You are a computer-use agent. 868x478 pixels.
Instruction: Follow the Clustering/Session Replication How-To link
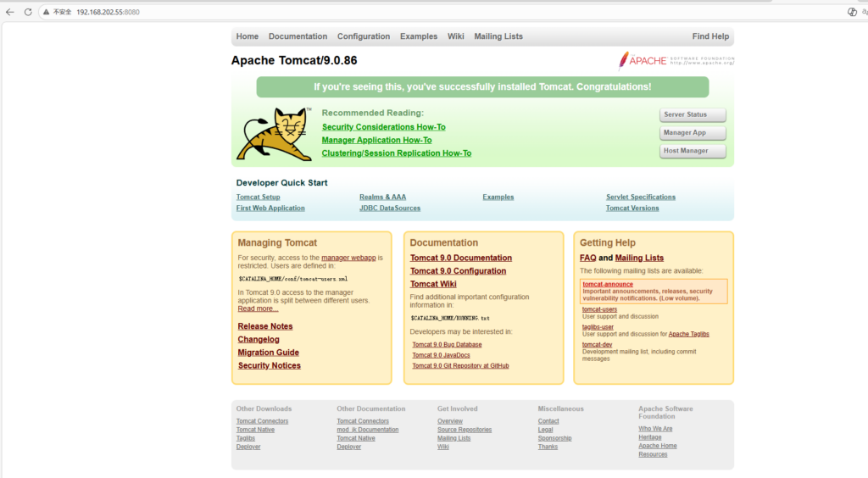coord(396,153)
